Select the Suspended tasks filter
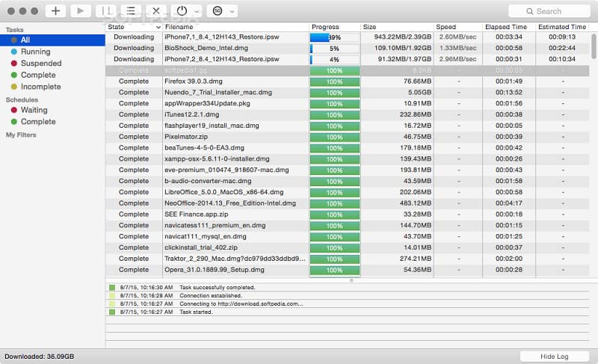 tap(41, 64)
